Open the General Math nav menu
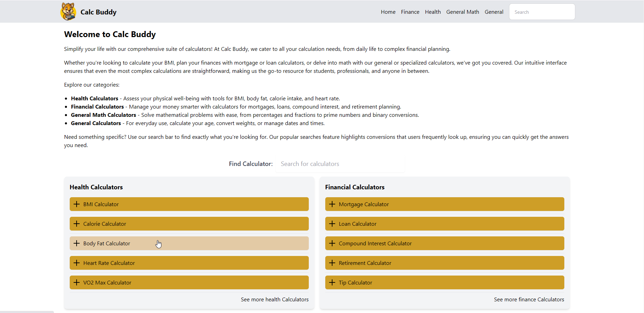The image size is (644, 313). click(463, 12)
